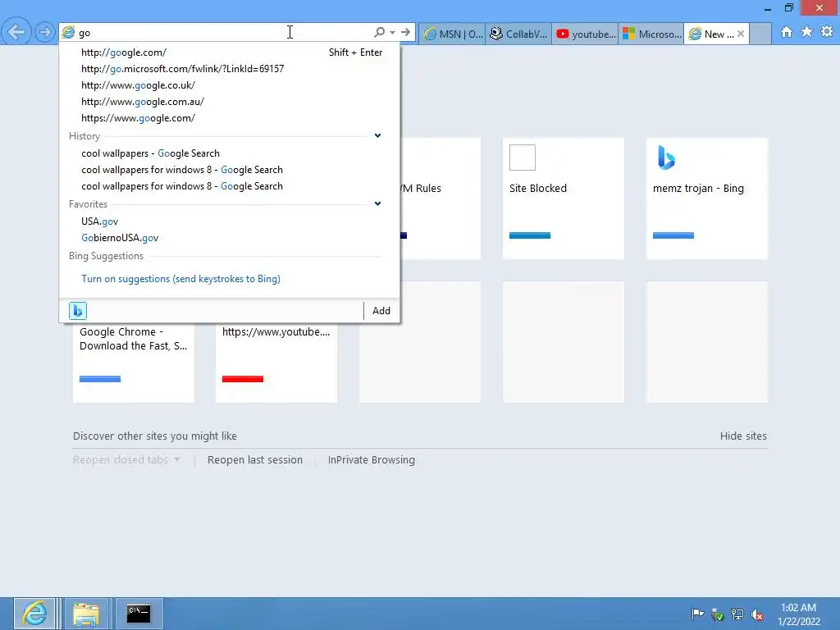Viewport: 840px width, 630px height.
Task: Click the network tray icon
Action: pyautogui.click(x=737, y=614)
